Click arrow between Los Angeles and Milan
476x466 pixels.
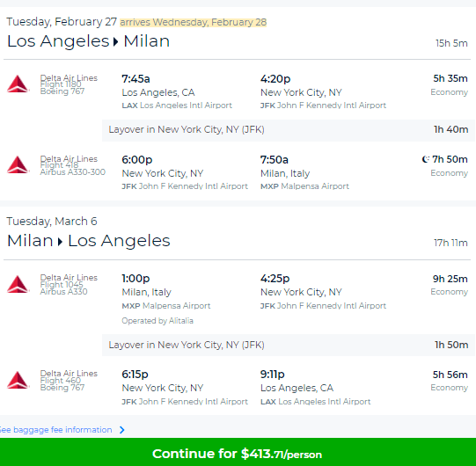point(115,41)
